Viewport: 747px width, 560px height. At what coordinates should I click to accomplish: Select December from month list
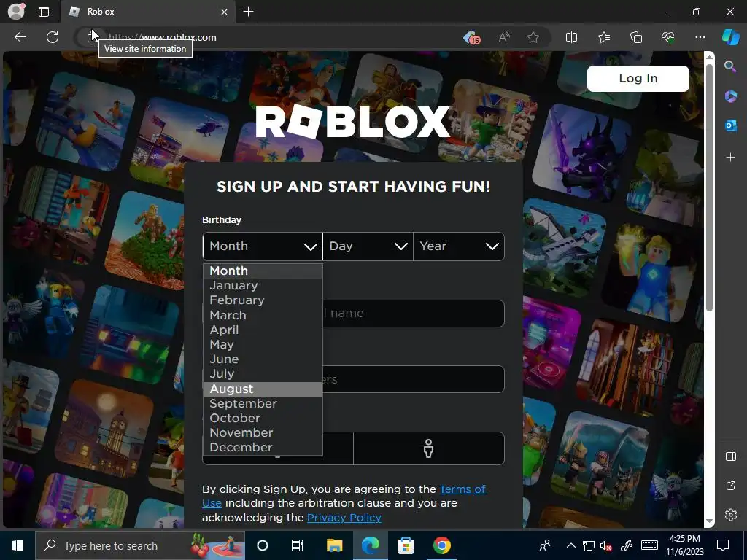coord(263,448)
